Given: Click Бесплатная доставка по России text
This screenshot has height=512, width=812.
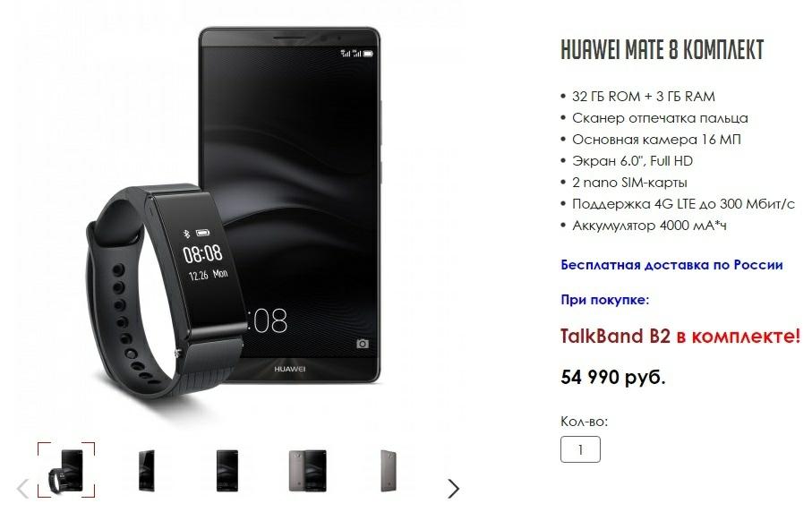Looking at the screenshot, I should 671,265.
